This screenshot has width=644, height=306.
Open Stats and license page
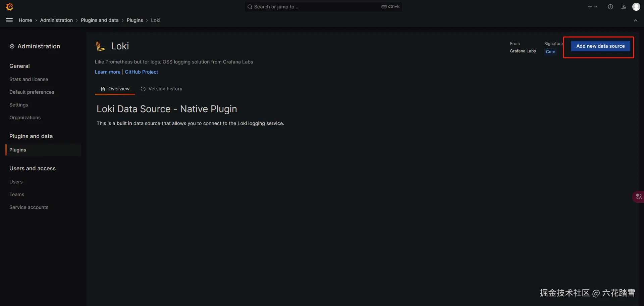(x=29, y=79)
